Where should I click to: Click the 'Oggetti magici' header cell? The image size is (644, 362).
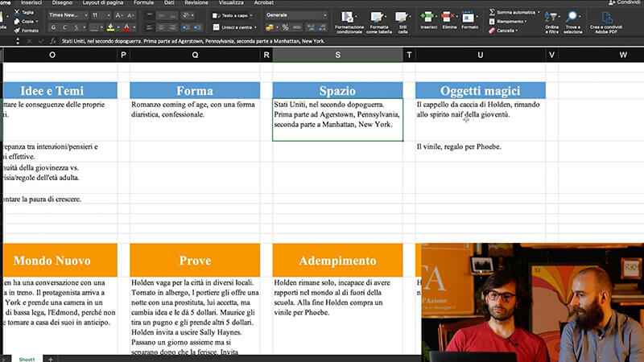coord(480,90)
